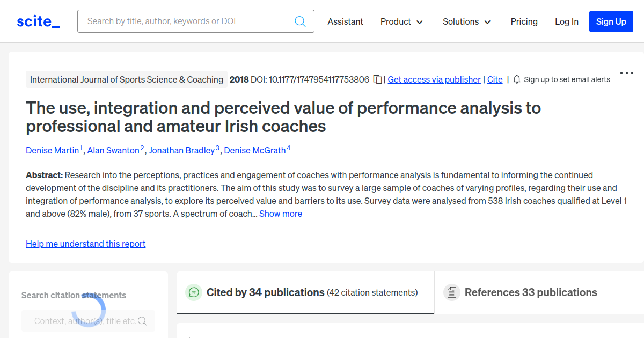The width and height of the screenshot is (644, 338).
Task: Click the citation statements search magnifier
Action: tap(142, 320)
